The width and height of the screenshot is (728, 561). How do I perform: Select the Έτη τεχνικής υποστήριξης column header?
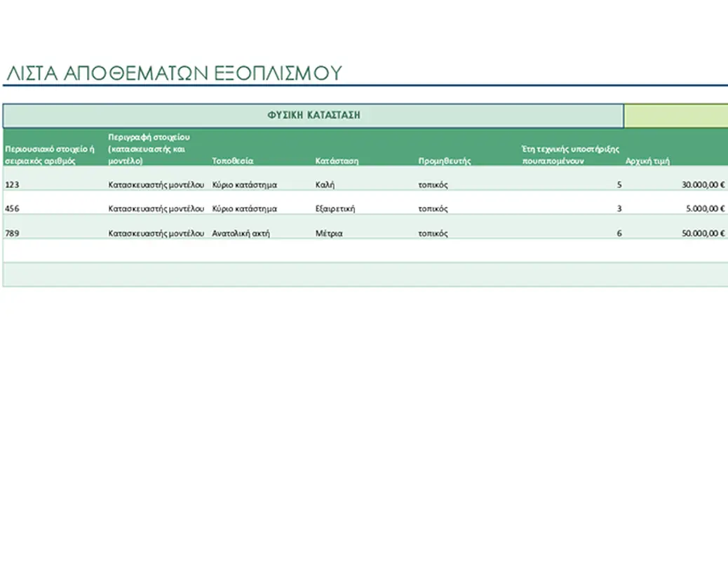(x=570, y=154)
